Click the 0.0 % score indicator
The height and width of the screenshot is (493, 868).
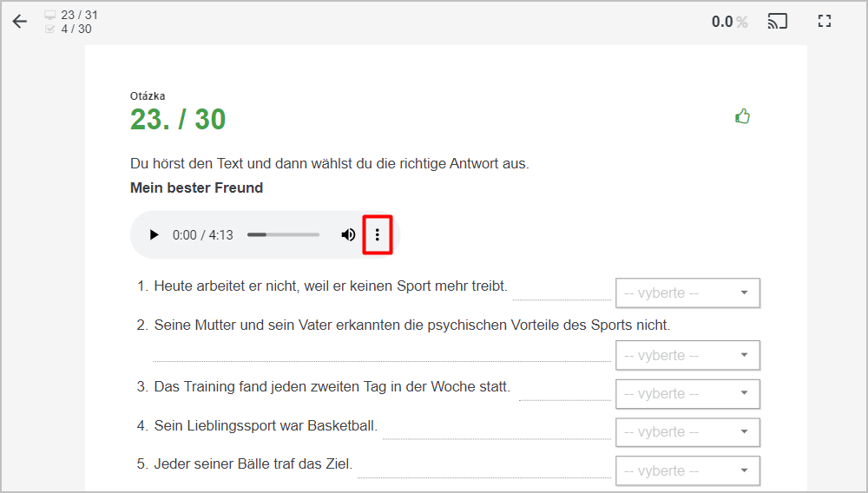coord(730,22)
